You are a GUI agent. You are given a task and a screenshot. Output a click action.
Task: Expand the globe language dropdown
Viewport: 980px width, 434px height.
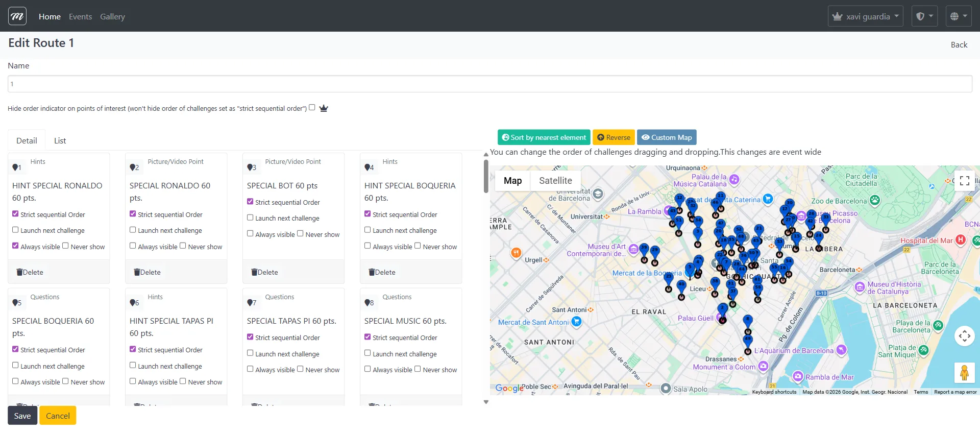pos(958,16)
